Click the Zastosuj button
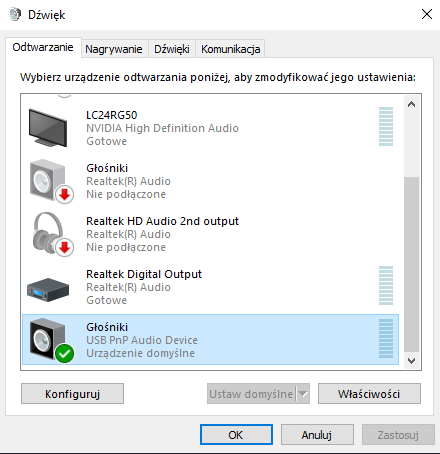The width and height of the screenshot is (440, 454). pyautogui.click(x=398, y=435)
